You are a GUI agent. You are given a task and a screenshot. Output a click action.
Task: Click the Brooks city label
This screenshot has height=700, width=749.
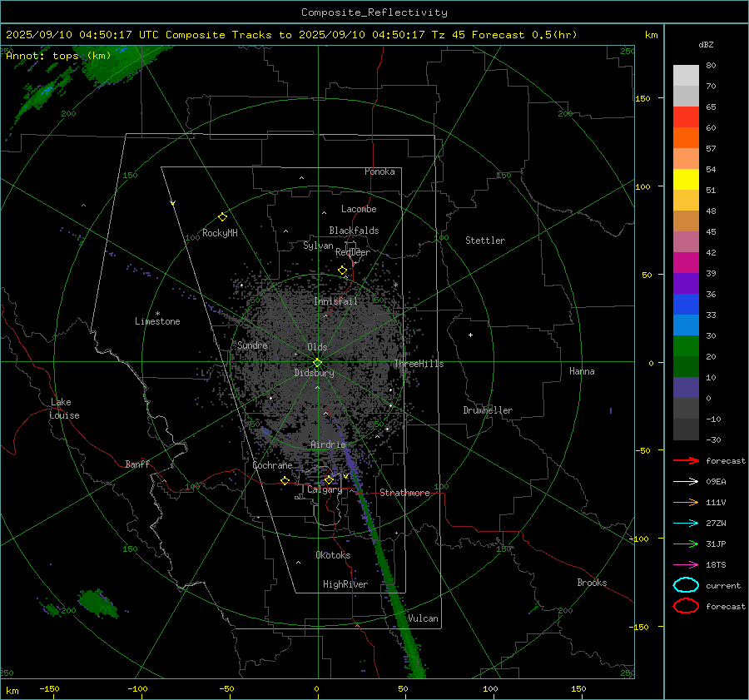coord(592,583)
